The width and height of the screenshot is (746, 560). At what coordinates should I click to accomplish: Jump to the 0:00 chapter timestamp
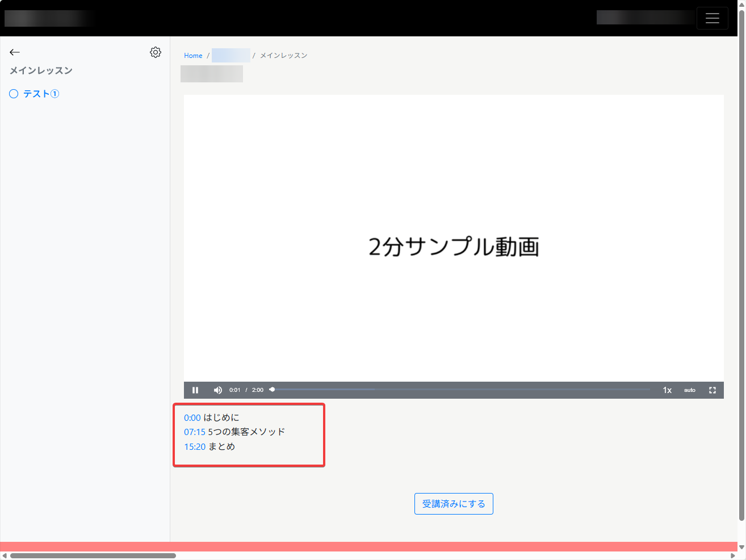tap(192, 418)
